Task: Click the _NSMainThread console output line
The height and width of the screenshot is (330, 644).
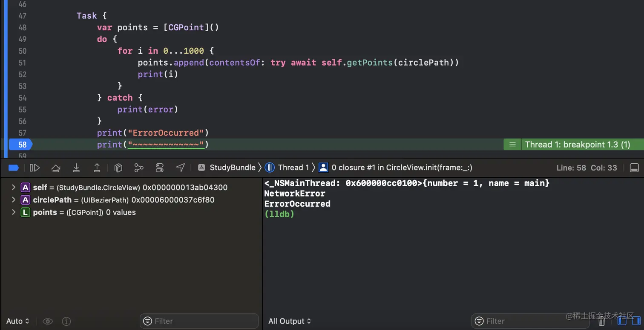Action: point(407,183)
